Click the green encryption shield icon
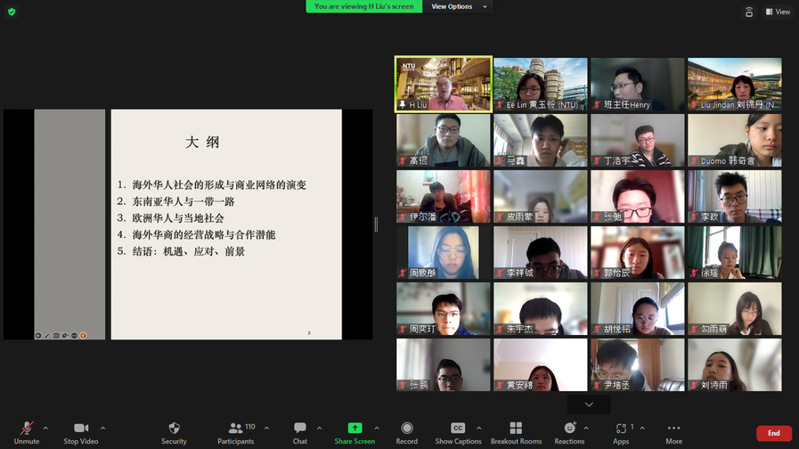 pos(12,12)
